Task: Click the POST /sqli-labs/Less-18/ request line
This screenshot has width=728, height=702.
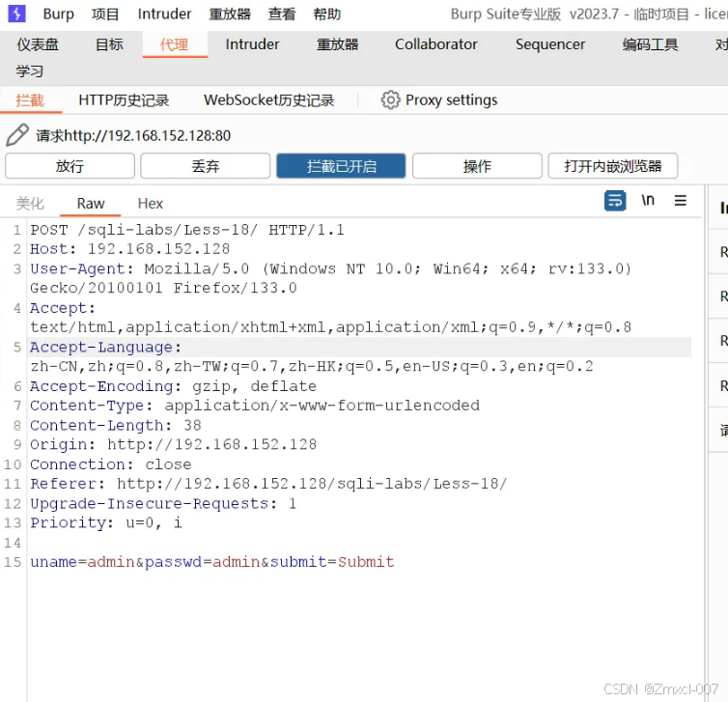Action: click(187, 230)
